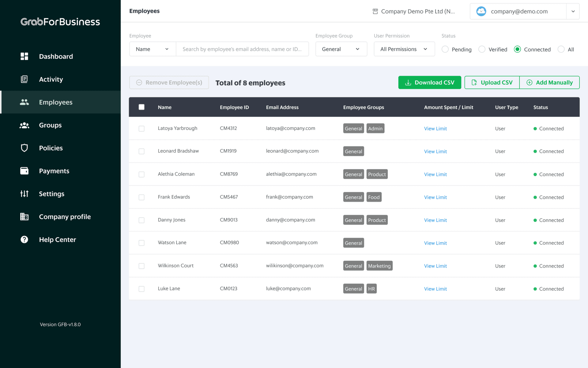Click the employee search input field
This screenshot has width=588, height=368.
242,49
